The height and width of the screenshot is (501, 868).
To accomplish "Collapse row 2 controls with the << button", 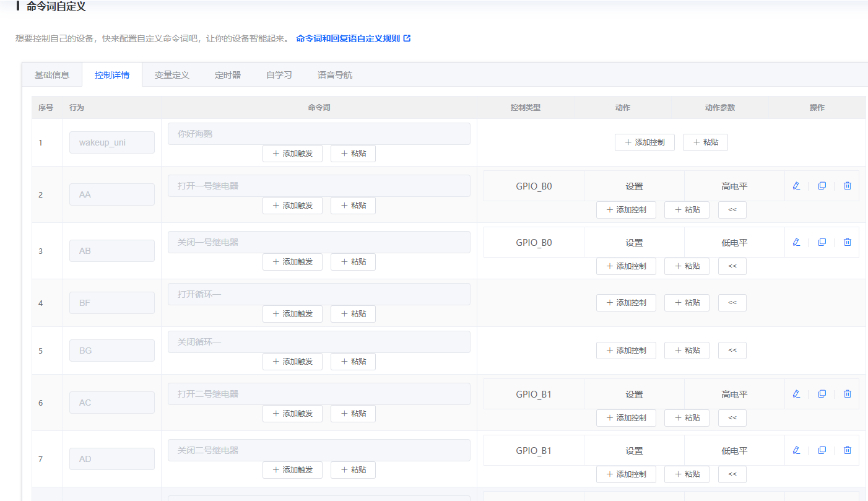I will coord(732,209).
